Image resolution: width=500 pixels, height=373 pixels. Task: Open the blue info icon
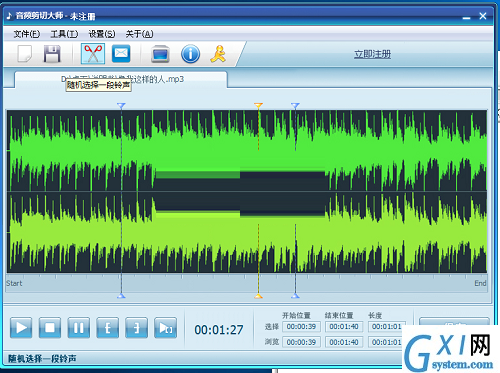(x=190, y=54)
